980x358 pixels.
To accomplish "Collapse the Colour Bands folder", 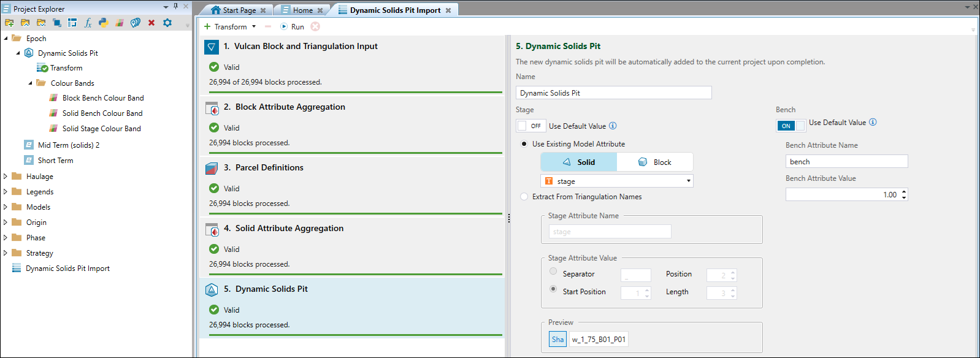I will 30,83.
